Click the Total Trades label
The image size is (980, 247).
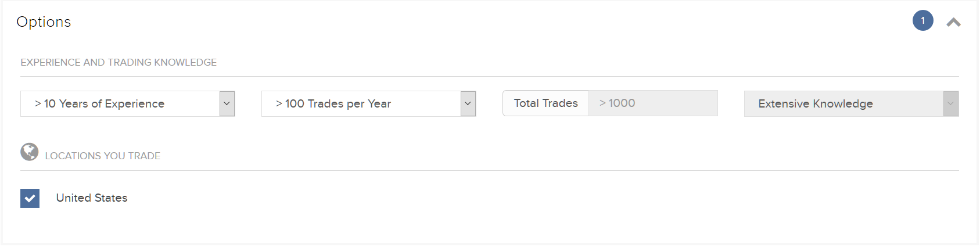(x=545, y=103)
